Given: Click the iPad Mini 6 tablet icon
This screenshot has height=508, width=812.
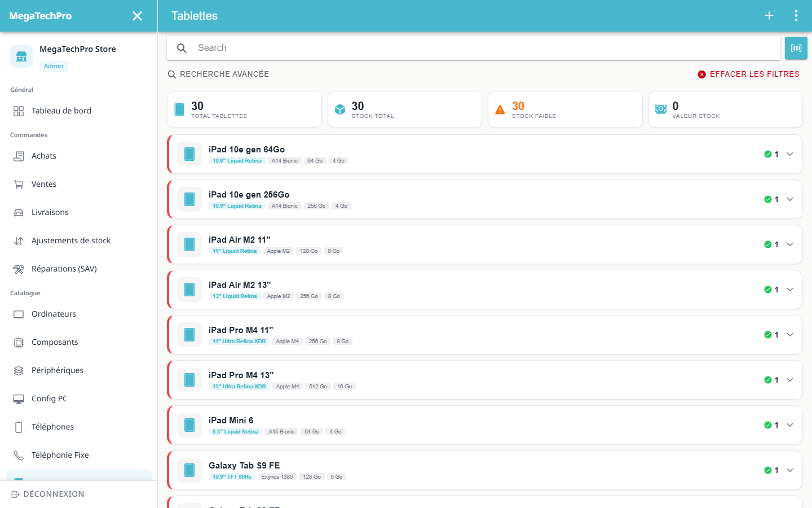Looking at the screenshot, I should pyautogui.click(x=189, y=425).
